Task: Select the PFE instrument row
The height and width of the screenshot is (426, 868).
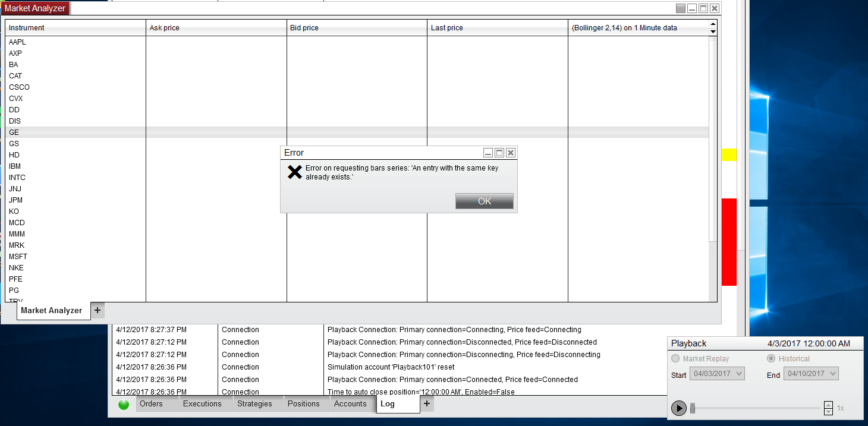Action: (x=357, y=279)
